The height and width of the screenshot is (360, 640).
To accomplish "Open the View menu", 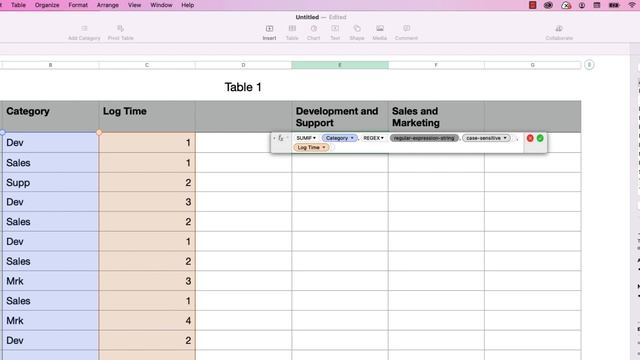I will (x=134, y=5).
